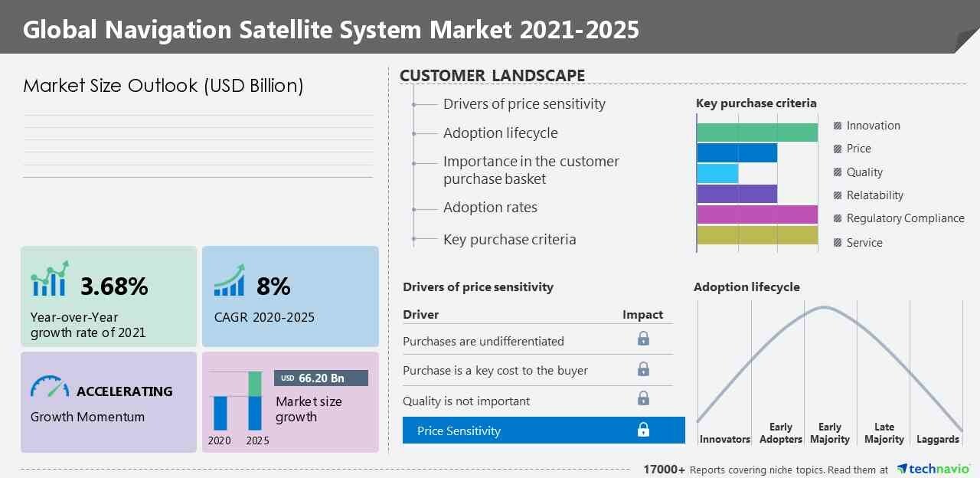
Task: Toggle the Regulatory Compliance legend marker
Action: 838,218
